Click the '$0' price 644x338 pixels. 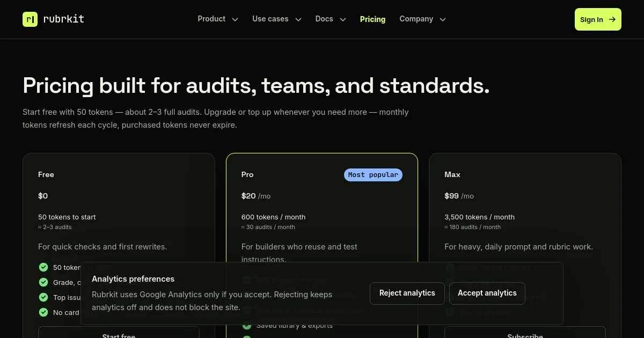click(43, 196)
